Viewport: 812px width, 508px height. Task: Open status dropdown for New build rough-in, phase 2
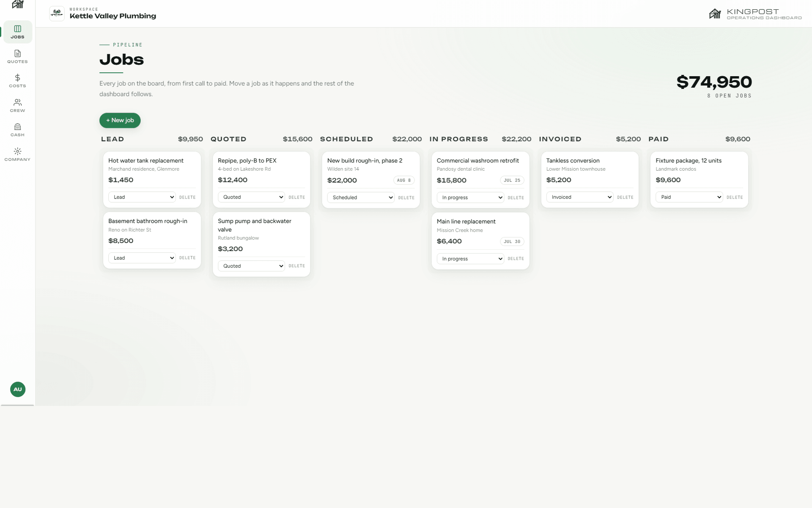tap(361, 198)
